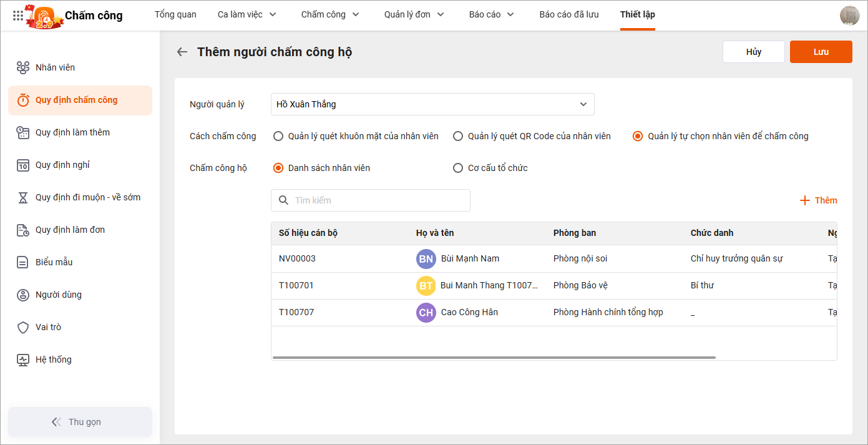Select Quản lý quét khuôn mặt radio option
The height and width of the screenshot is (445, 868).
click(278, 136)
